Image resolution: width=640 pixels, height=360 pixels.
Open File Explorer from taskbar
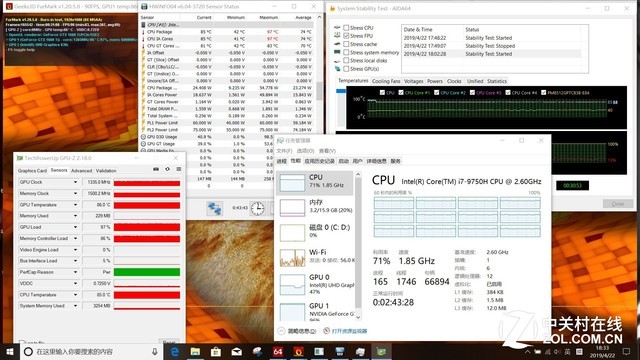195,351
